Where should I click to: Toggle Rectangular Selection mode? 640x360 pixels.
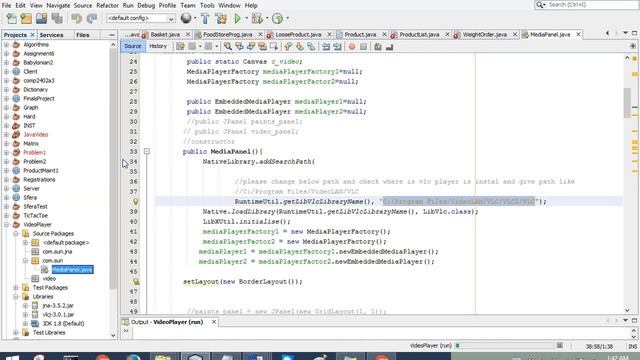(x=273, y=47)
